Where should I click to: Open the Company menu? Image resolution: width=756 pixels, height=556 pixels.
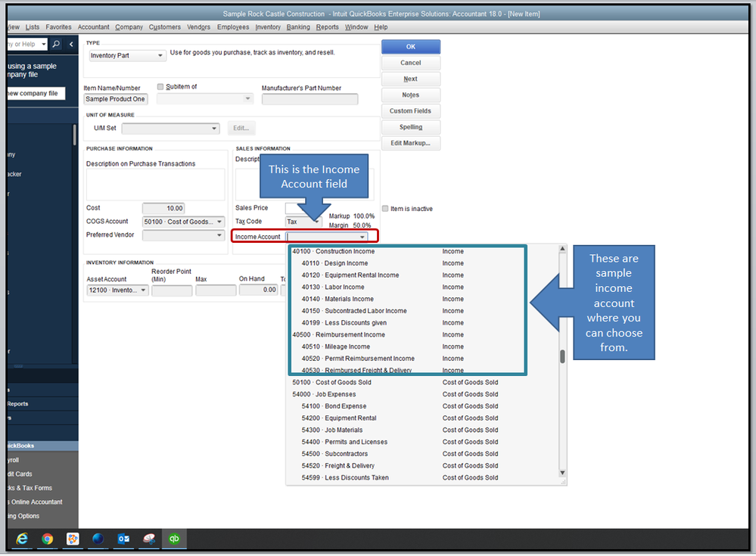point(129,27)
